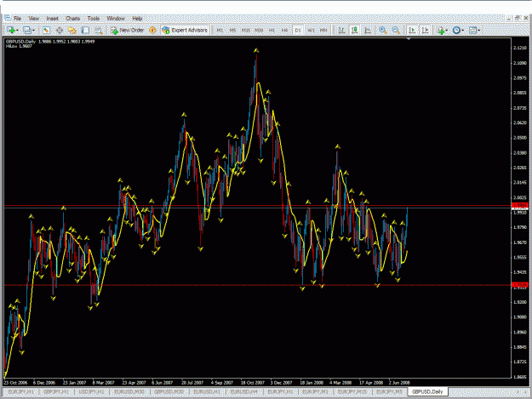Screen dimensions: 532x399
Task: Switch to the EURJPY,M15 chart tab
Action: [352, 392]
